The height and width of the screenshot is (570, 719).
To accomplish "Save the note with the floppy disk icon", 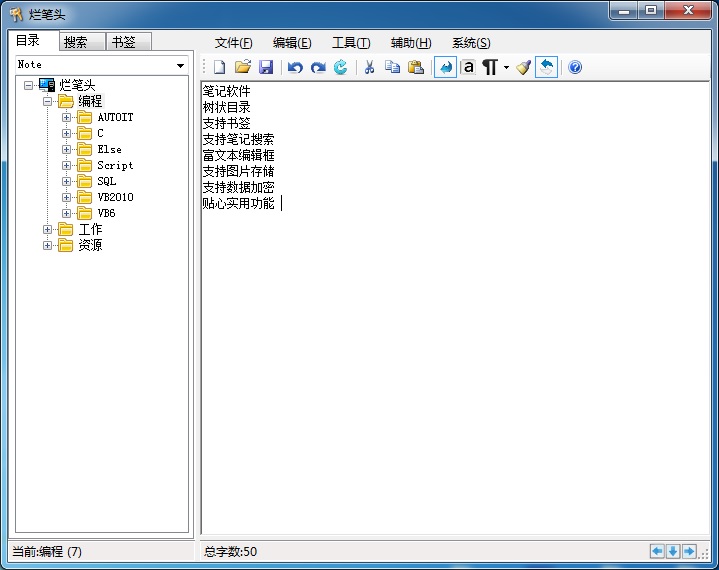I will click(266, 67).
